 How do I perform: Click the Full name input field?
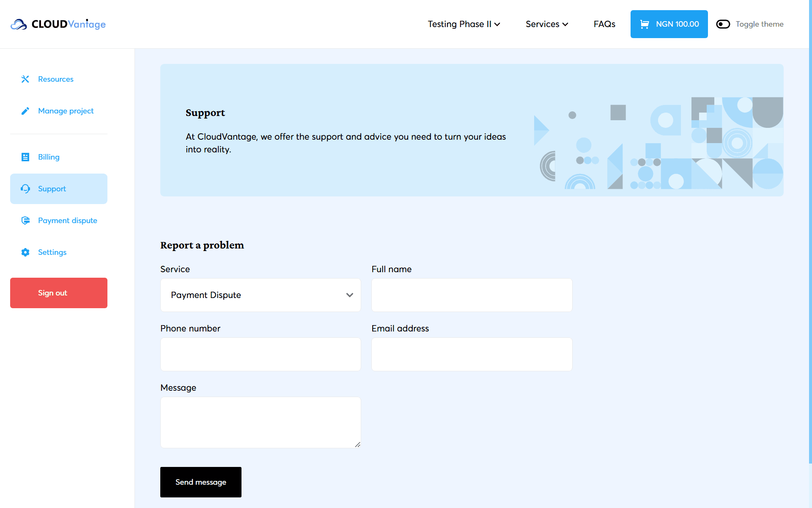472,295
